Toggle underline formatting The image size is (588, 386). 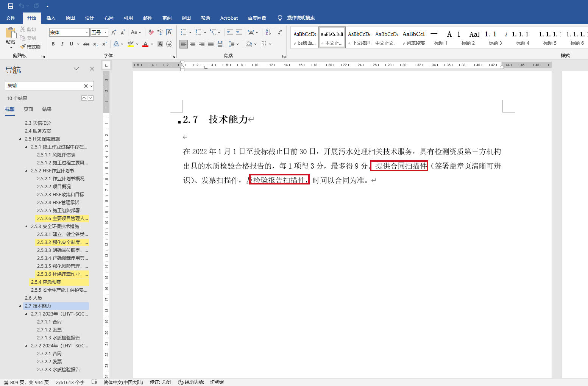click(x=71, y=44)
